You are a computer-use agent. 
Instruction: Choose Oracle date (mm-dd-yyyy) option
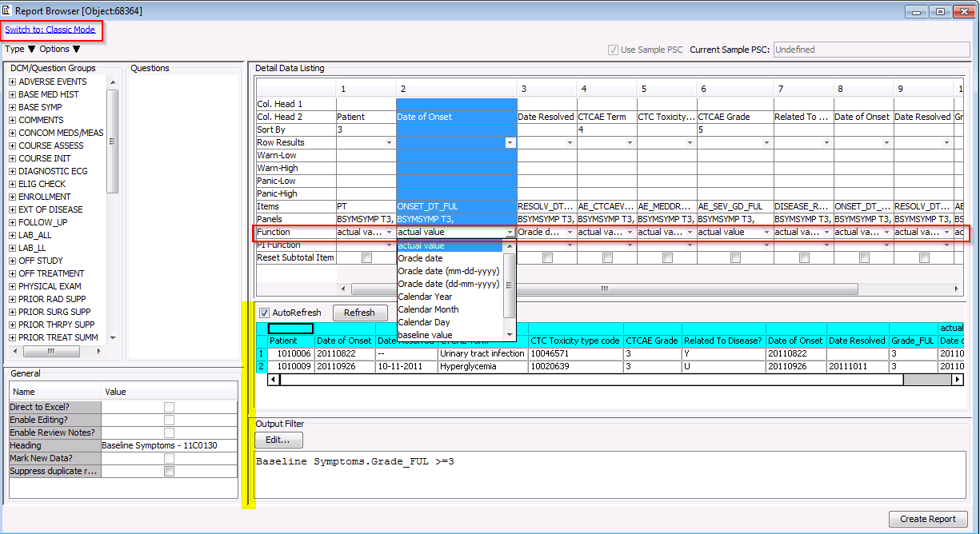[449, 271]
